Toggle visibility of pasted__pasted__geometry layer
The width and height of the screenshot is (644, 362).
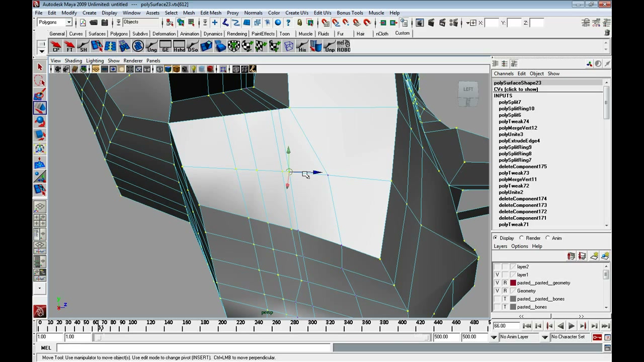tap(497, 283)
